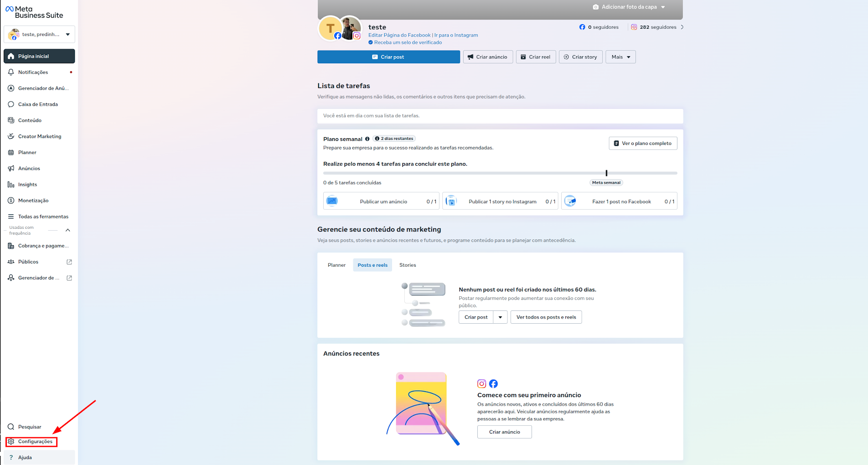
Task: Open the Criar post split arrow dropdown
Action: pyautogui.click(x=500, y=317)
